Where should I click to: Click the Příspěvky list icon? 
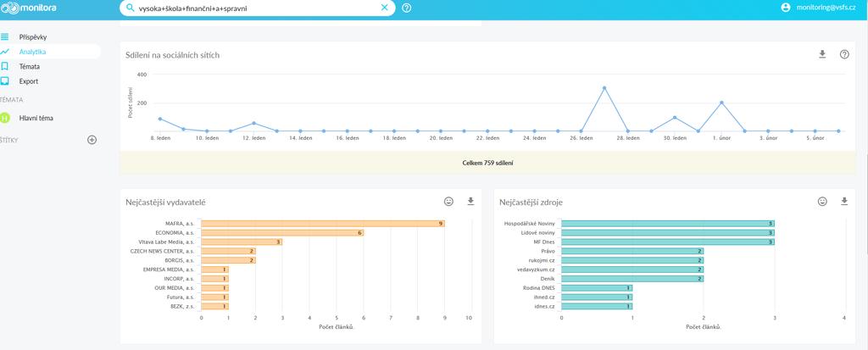[4, 37]
